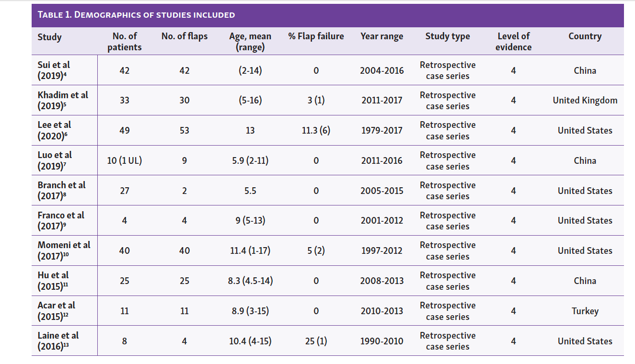Select the Turkey country entry for Acar et al
Image resolution: width=635 pixels, height=364 pixels.
(585, 311)
